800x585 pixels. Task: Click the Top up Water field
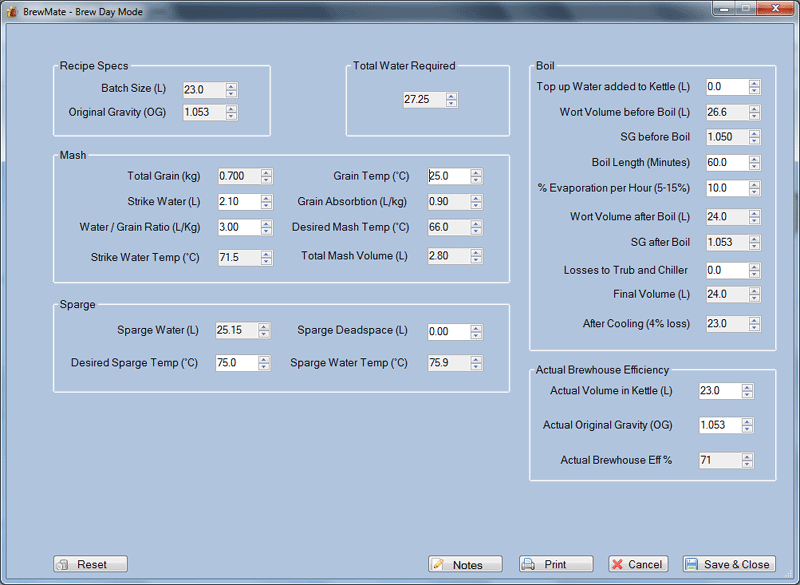(726, 87)
